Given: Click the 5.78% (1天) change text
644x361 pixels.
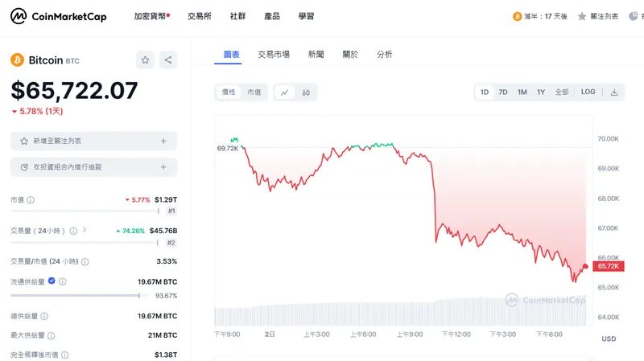Looking at the screenshot, I should (x=41, y=111).
